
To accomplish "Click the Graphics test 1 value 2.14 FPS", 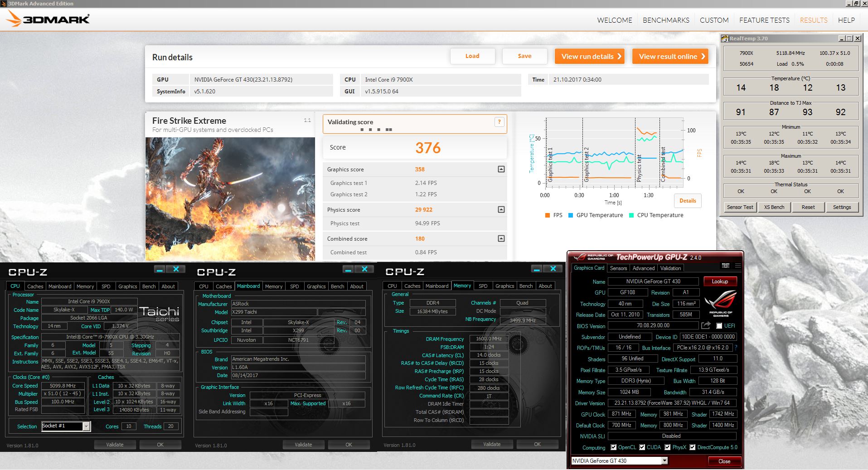I will point(426,183).
